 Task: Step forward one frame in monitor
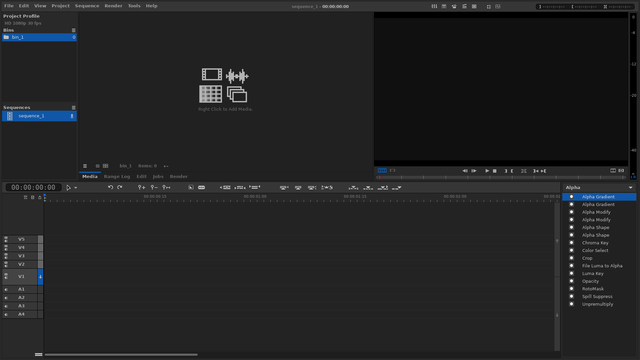(x=474, y=171)
